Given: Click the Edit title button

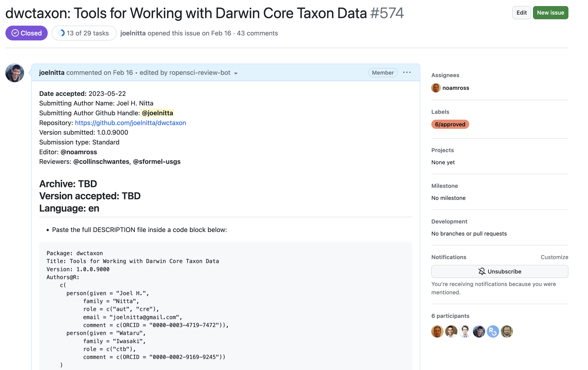Looking at the screenshot, I should [x=521, y=13].
